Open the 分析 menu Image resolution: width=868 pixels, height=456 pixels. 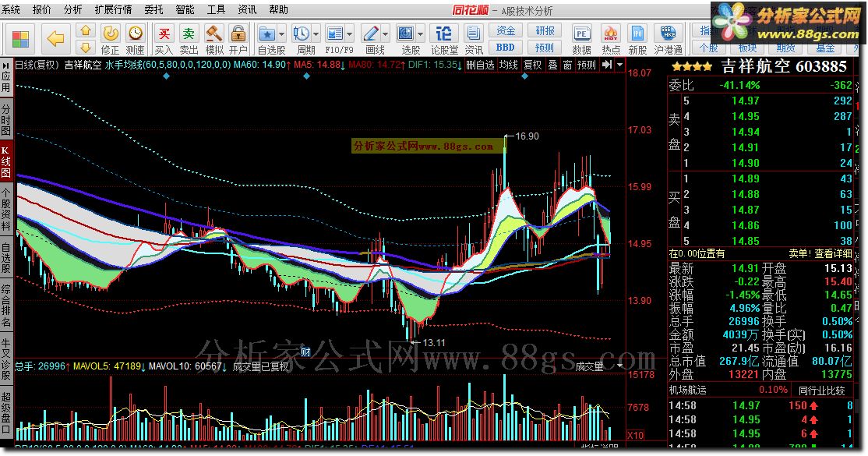click(72, 9)
